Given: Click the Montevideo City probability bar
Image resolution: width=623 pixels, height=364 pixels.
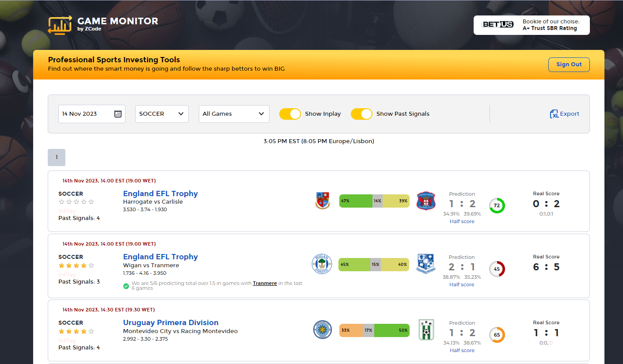Looking at the screenshot, I should point(374,330).
